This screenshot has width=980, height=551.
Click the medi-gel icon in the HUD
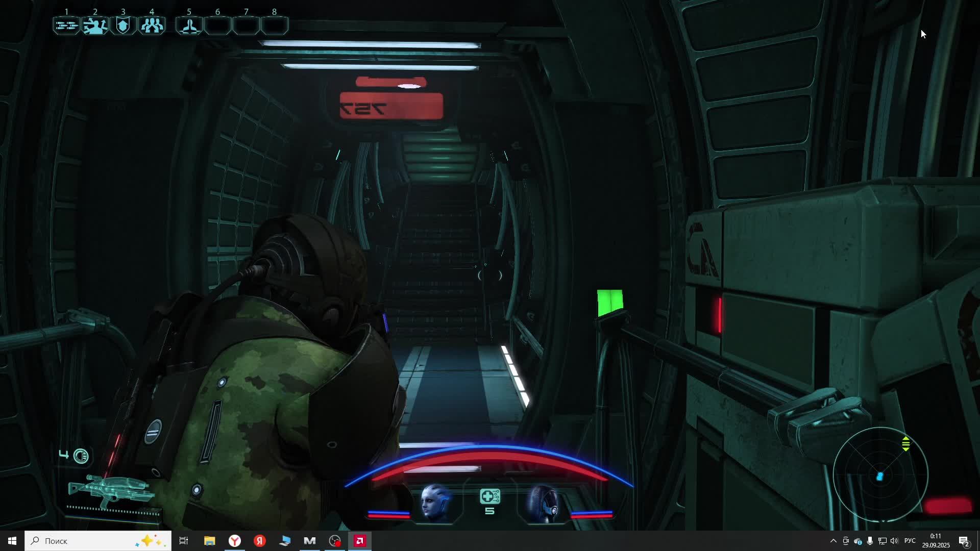pos(489,496)
